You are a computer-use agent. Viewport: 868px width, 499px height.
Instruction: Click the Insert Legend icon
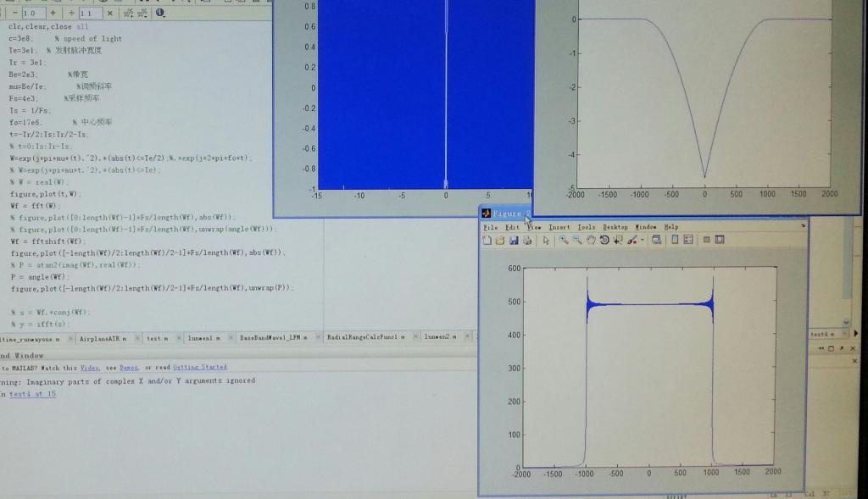click(688, 240)
